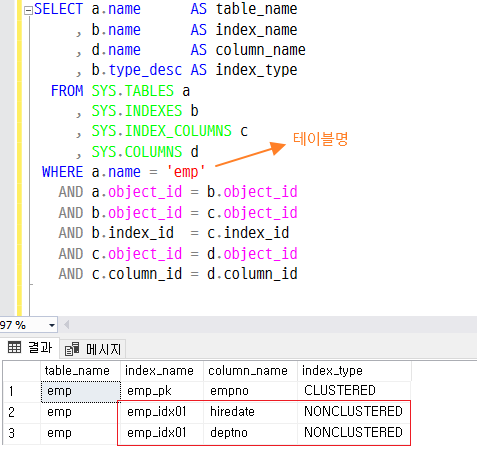Click the deptno column name cell
This screenshot has width=477, height=452.
coord(250,433)
